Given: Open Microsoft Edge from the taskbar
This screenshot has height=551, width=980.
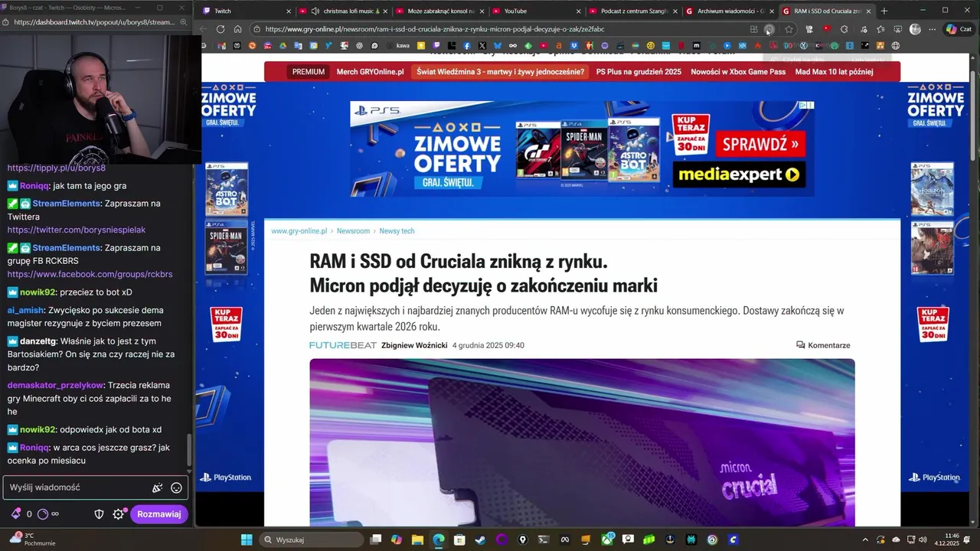Looking at the screenshot, I should click(x=439, y=540).
